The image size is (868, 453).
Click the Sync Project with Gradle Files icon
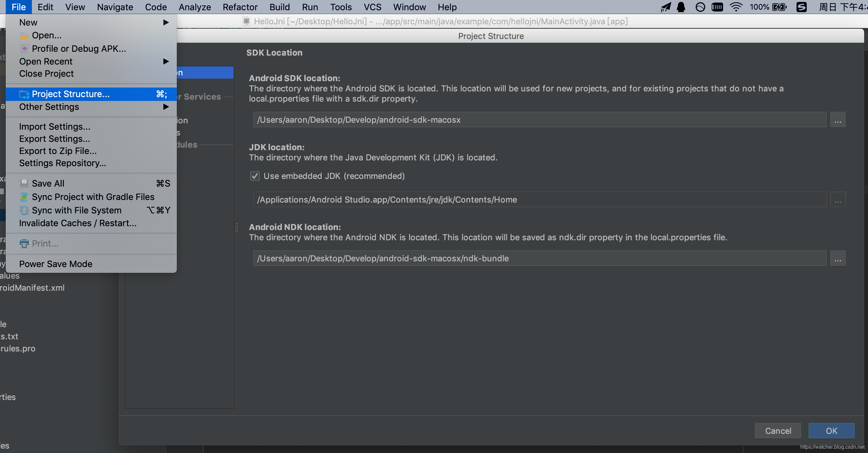click(x=24, y=196)
